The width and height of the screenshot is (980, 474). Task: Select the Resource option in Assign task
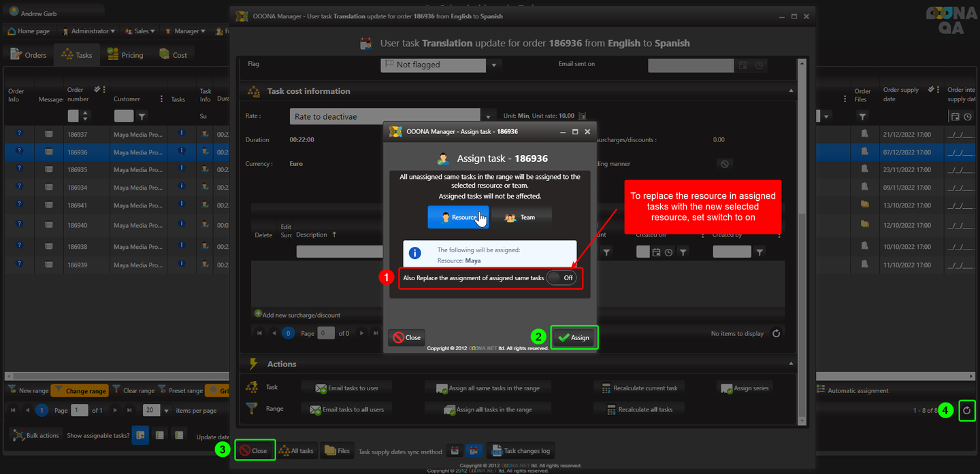(458, 217)
